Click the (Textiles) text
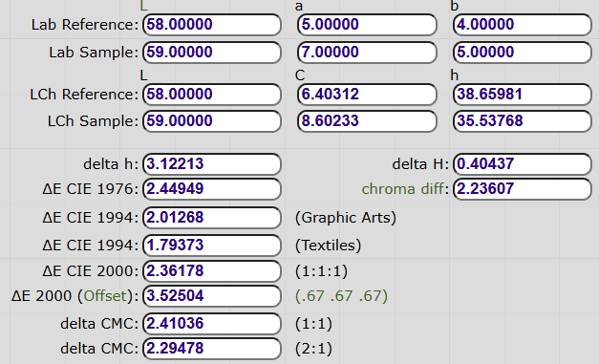Screen dimensions: 599x364 [x=328, y=246]
